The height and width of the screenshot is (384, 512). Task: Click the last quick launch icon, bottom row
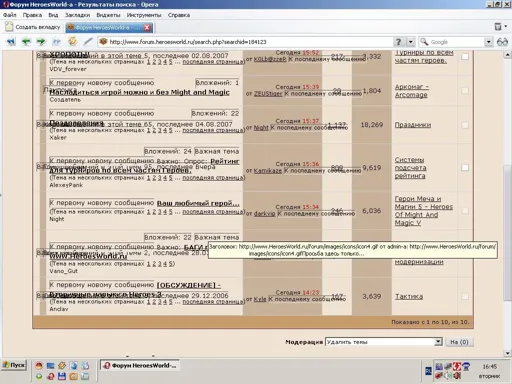click(x=85, y=377)
